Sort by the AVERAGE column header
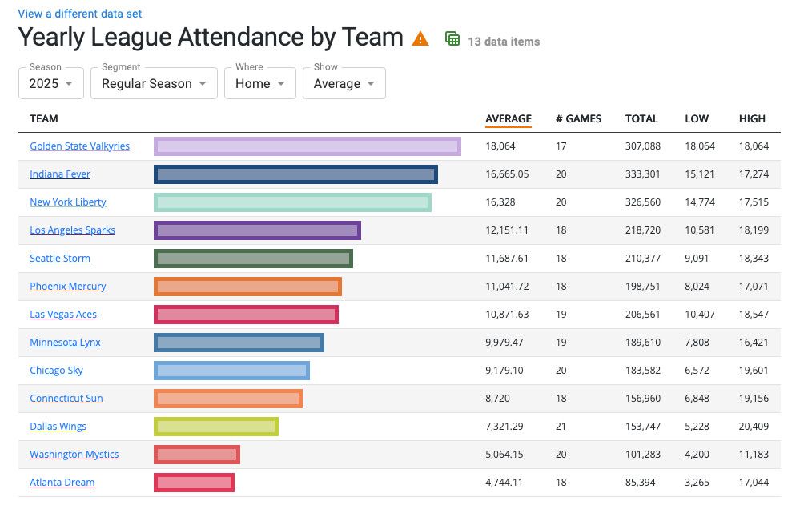812x505 pixels. [x=509, y=118]
